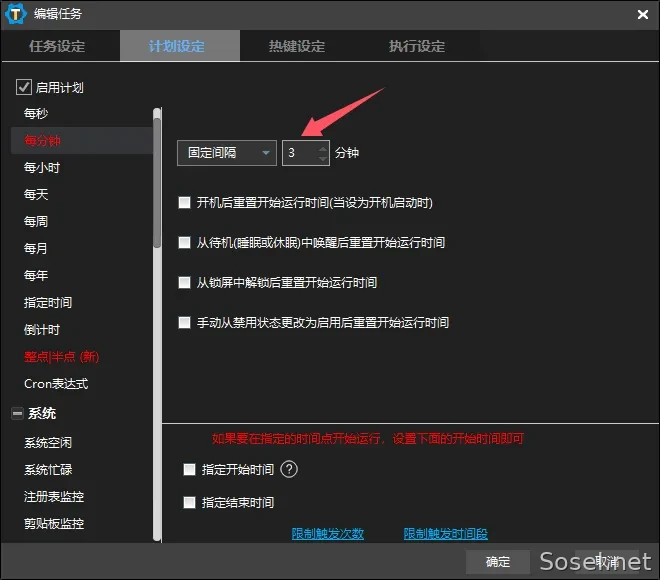Tick 从锁屏中解锁后重置开始运行时间
The height and width of the screenshot is (580, 660).
coord(184,282)
